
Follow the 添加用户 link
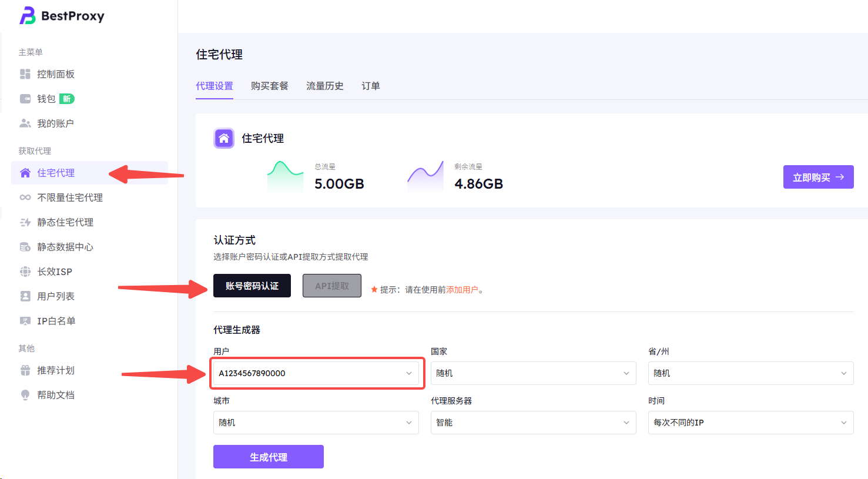[x=462, y=290]
